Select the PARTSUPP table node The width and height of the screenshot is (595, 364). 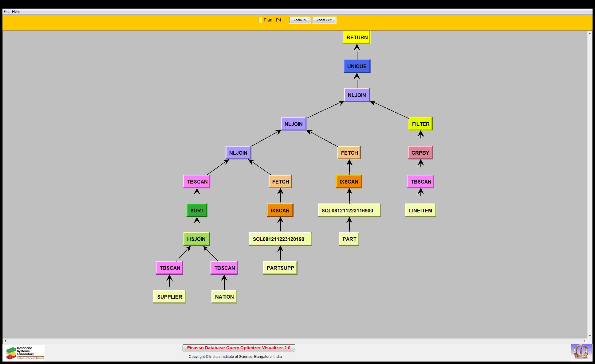280,268
